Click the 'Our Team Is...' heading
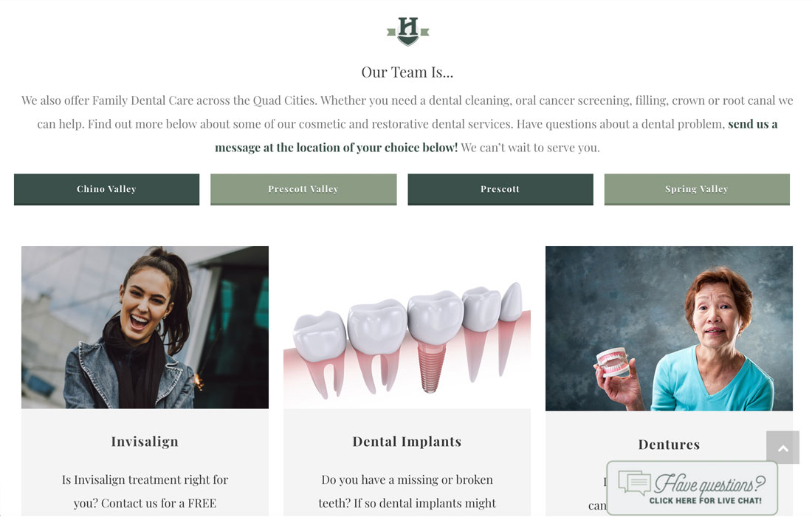The image size is (812, 517). tap(407, 72)
